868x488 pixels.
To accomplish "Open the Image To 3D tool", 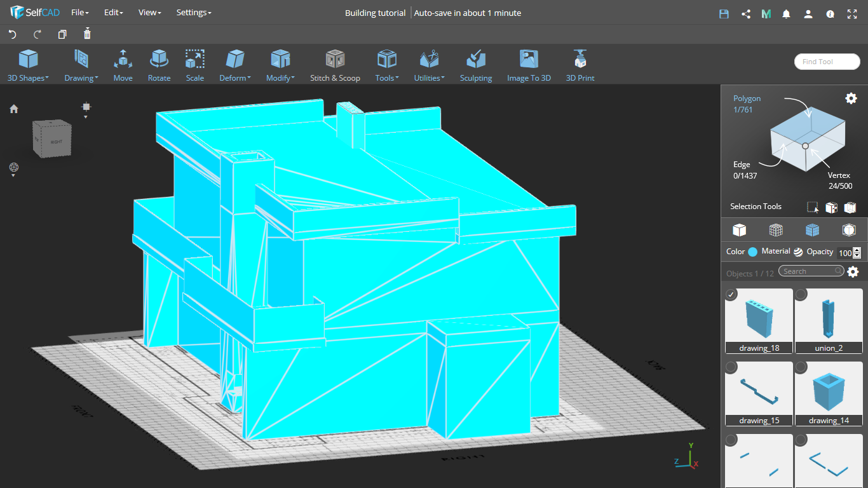I will pyautogui.click(x=529, y=66).
